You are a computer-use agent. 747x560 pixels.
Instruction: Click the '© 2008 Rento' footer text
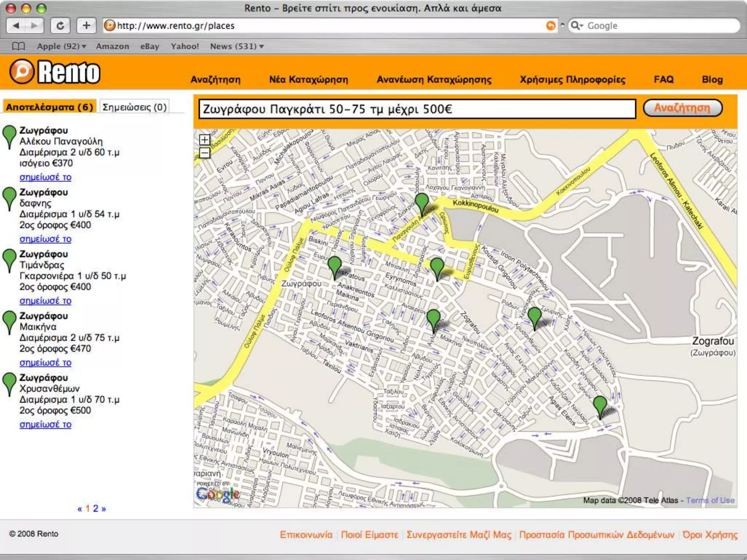tap(34, 534)
